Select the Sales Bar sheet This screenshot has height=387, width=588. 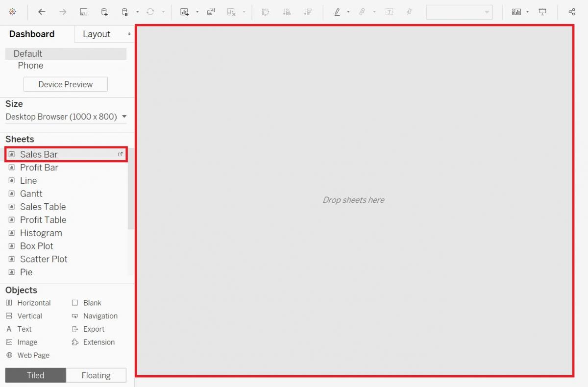(x=66, y=154)
